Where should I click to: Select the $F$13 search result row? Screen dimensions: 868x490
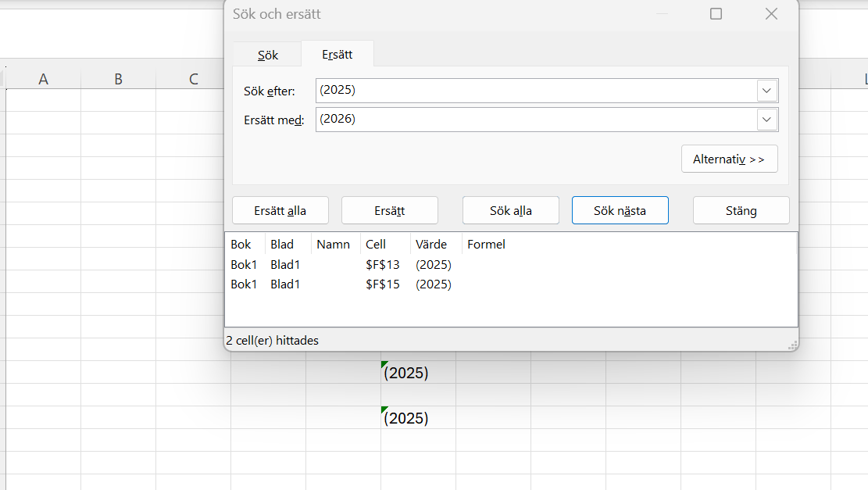coord(382,265)
